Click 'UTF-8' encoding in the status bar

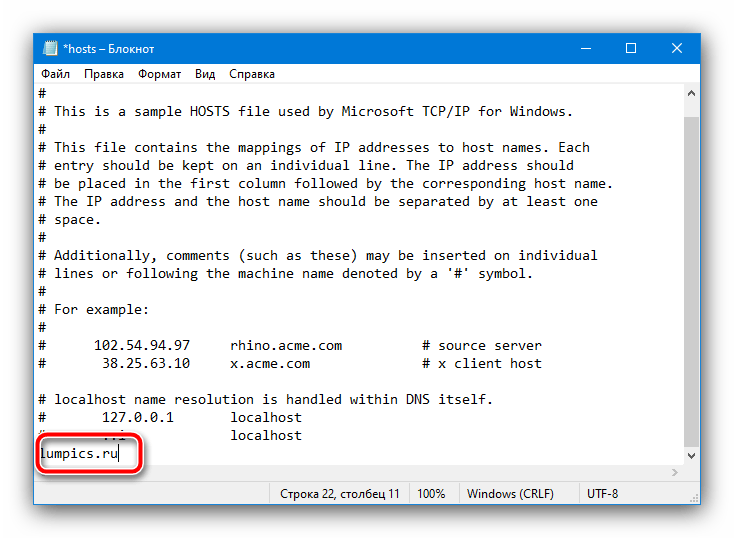(602, 494)
